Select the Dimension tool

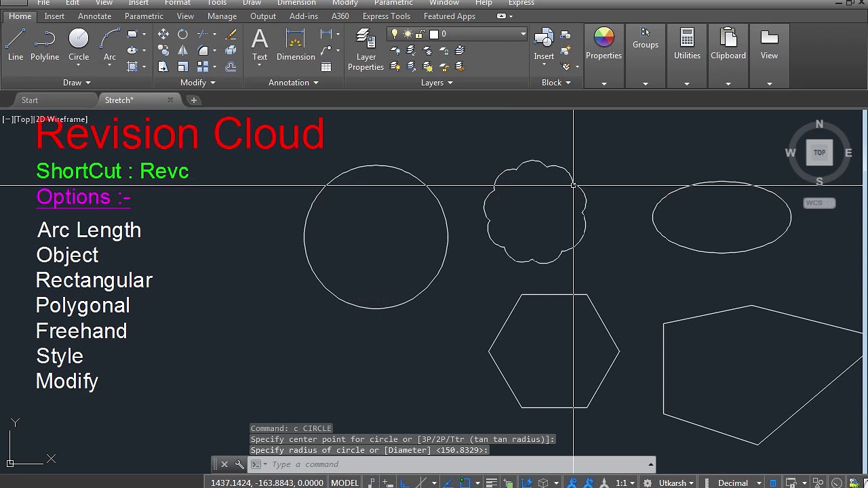point(296,45)
